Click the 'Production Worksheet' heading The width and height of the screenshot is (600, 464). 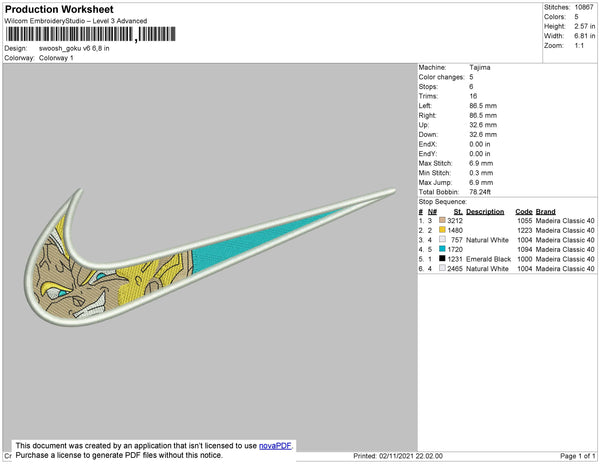(x=59, y=9)
